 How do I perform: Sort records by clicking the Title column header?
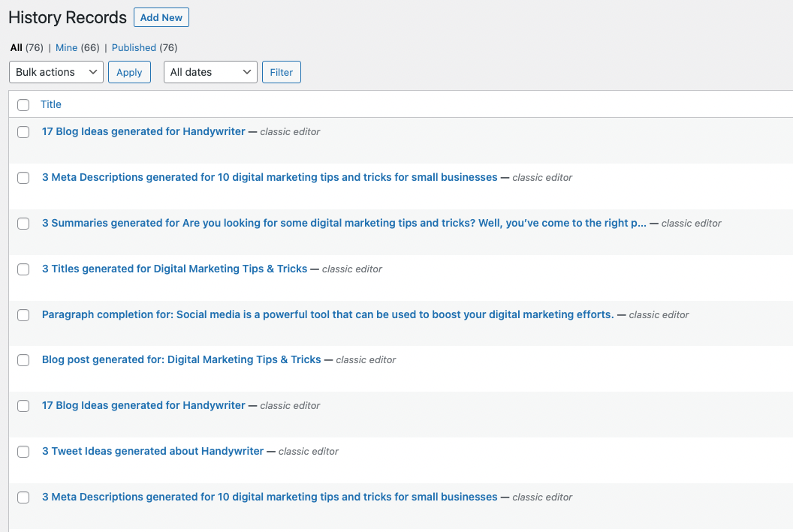[x=51, y=105]
